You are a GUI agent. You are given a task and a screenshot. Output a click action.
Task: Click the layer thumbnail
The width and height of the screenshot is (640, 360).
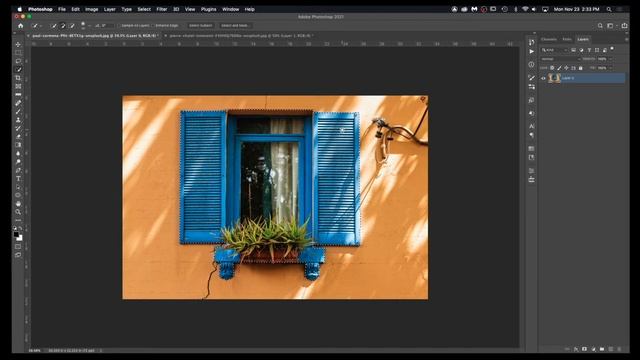[554, 78]
